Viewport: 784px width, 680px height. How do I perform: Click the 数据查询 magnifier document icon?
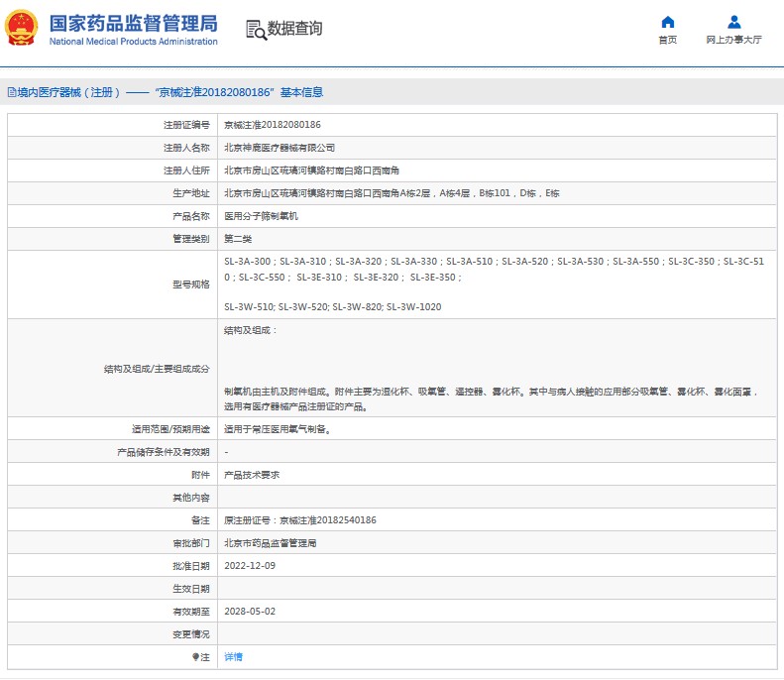(x=256, y=29)
